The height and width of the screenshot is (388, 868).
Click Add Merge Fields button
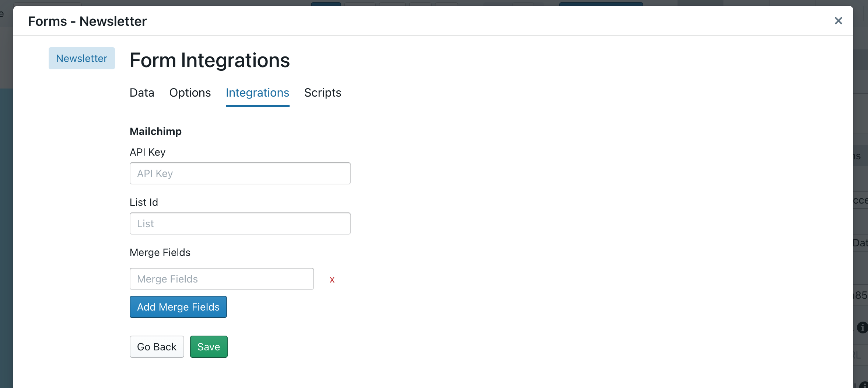coord(178,307)
